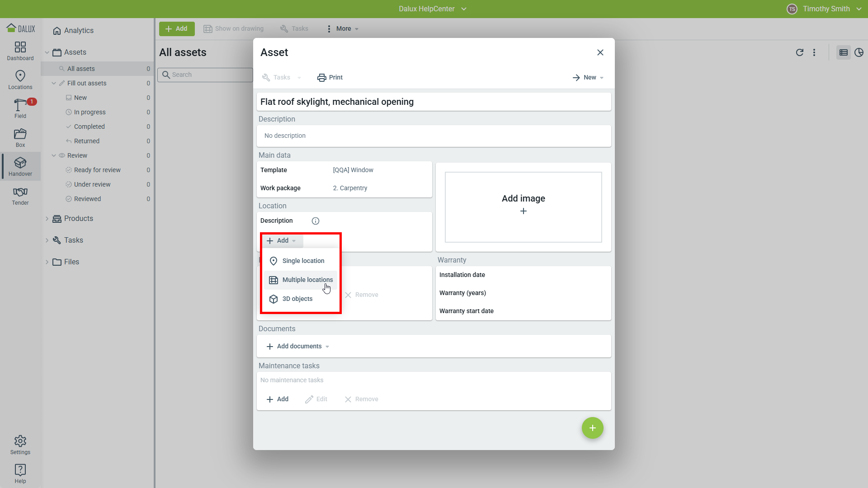Click the green floating plus button
Viewport: 868px width, 488px height.
pos(592,428)
